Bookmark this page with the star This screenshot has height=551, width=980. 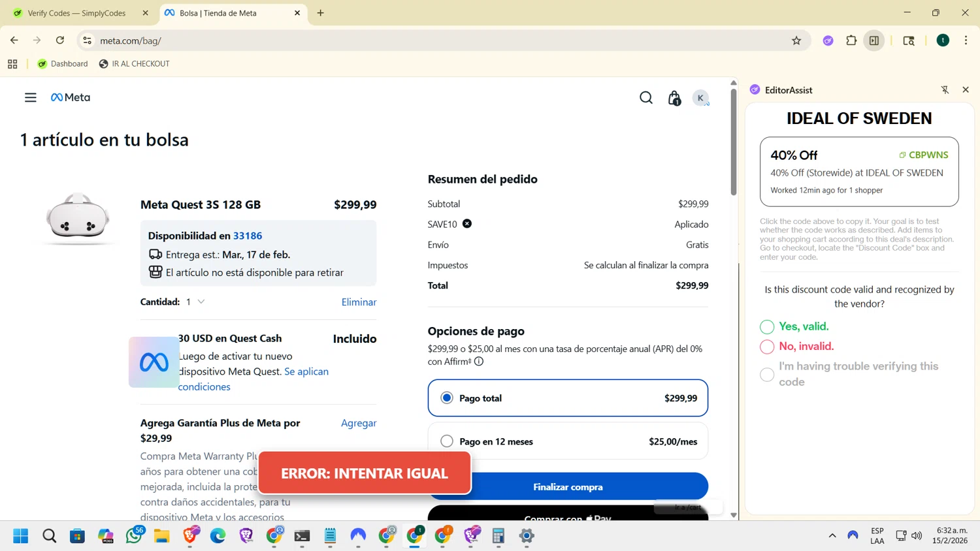coord(796,40)
